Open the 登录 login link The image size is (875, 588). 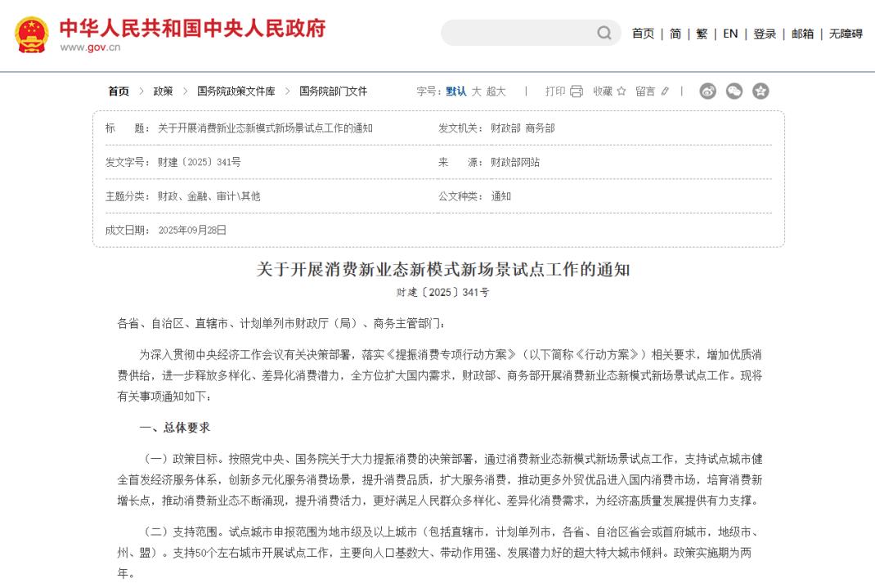point(765,34)
